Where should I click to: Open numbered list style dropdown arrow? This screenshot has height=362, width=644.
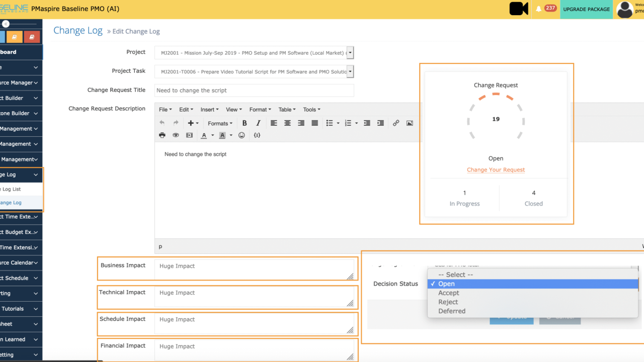tap(356, 123)
